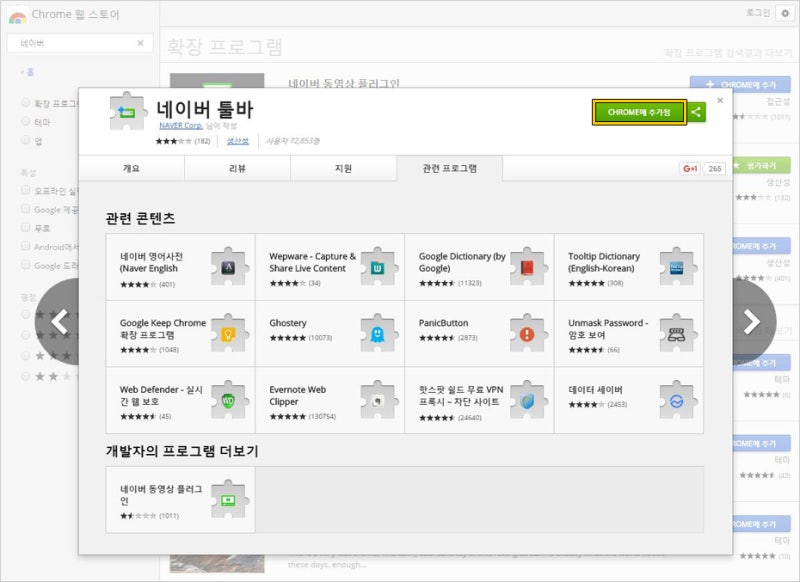Open the PanicButton title text
The height and width of the screenshot is (582, 800).
(443, 323)
